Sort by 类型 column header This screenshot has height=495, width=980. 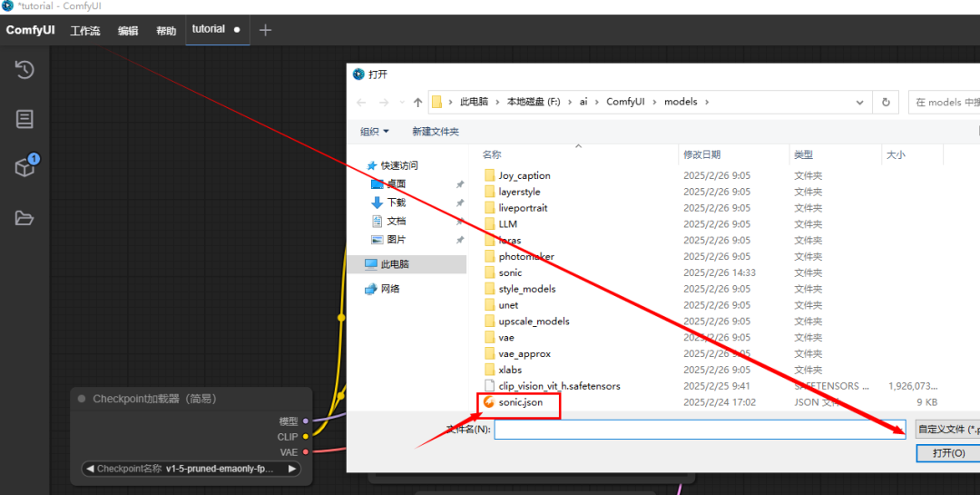[804, 154]
